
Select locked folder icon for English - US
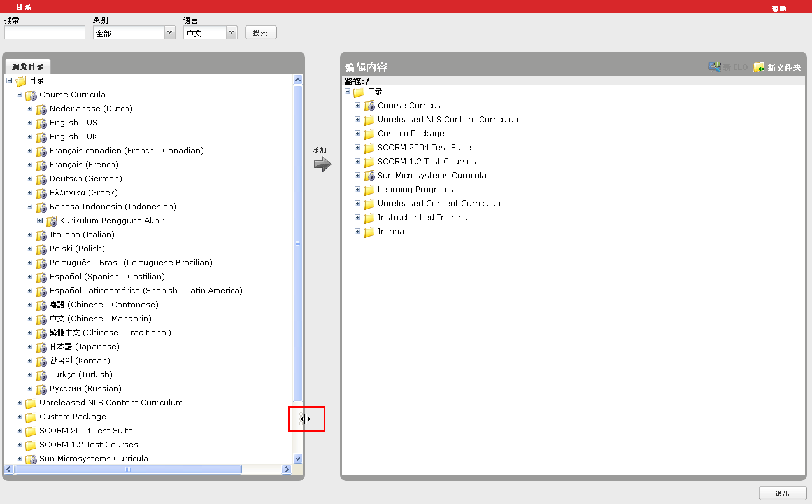click(x=41, y=123)
